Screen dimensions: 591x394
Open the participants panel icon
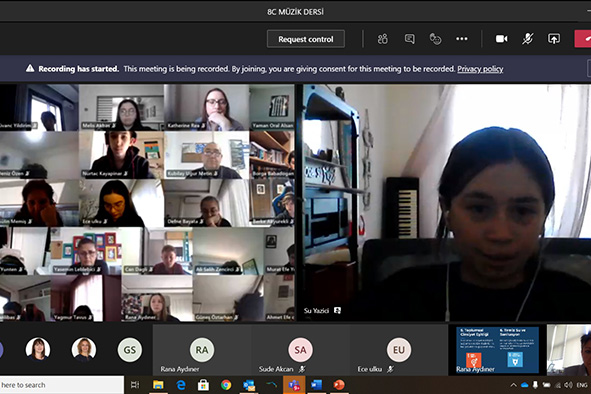383,39
